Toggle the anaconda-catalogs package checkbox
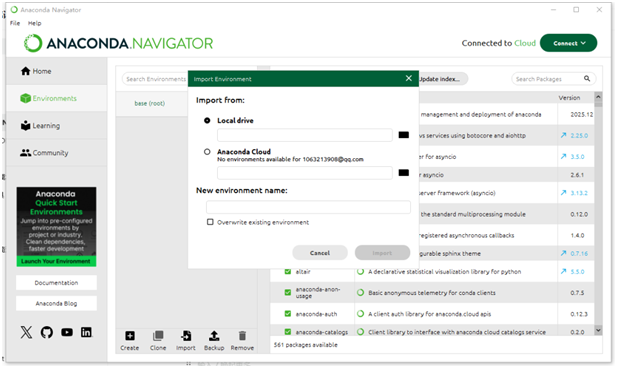The height and width of the screenshot is (368, 617). click(288, 332)
